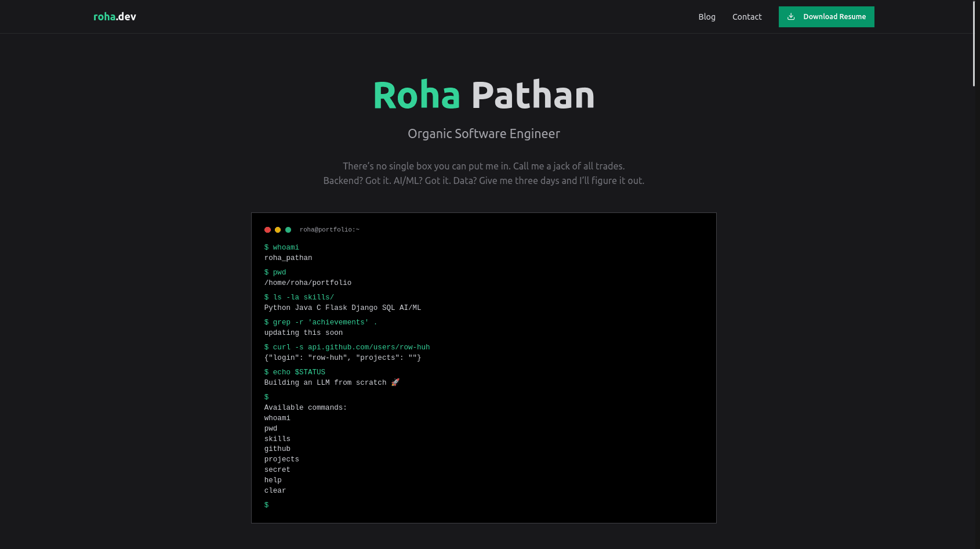This screenshot has height=549, width=980.
Task: Click the 'ls -la skills/' command line
Action: click(299, 297)
